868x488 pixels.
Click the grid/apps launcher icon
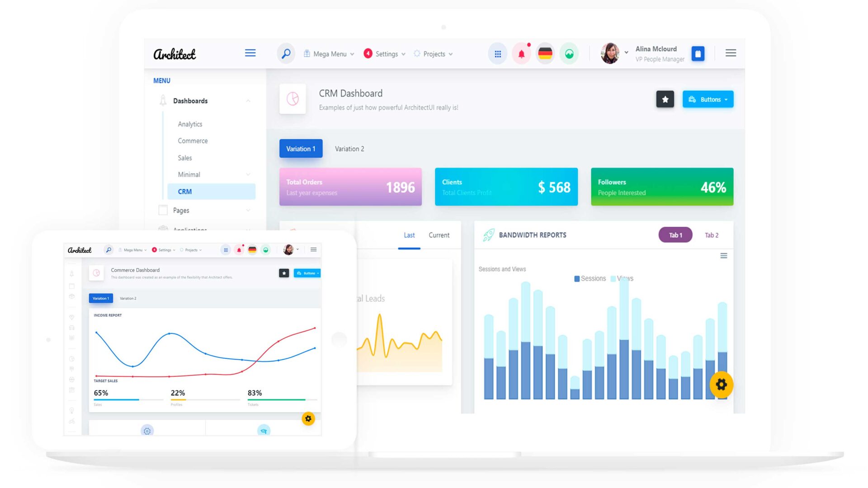497,54
